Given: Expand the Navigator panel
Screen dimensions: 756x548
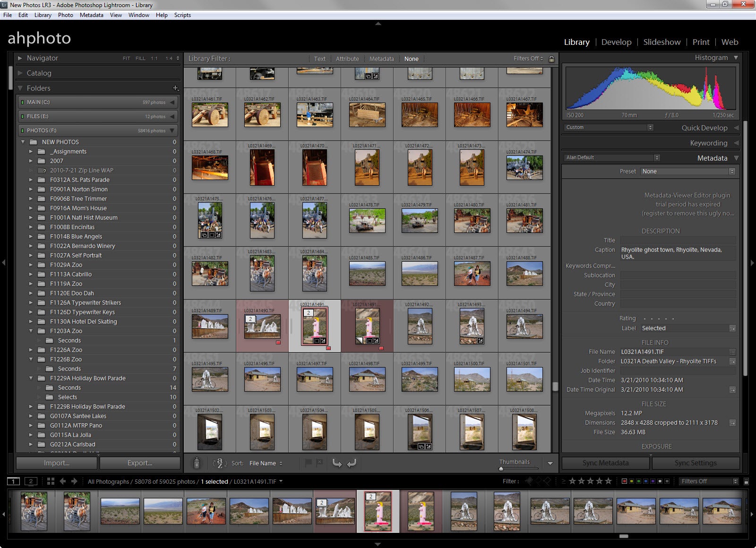Looking at the screenshot, I should click(x=20, y=58).
